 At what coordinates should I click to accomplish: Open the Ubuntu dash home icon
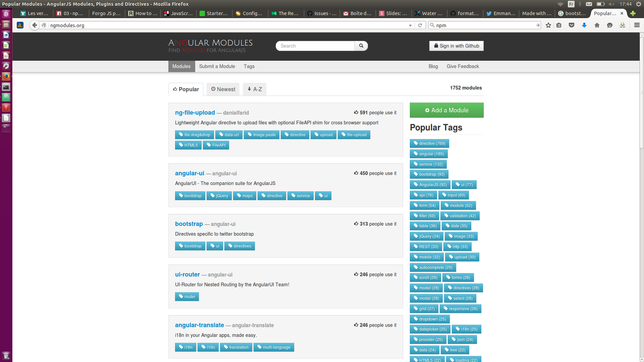coord(6,14)
